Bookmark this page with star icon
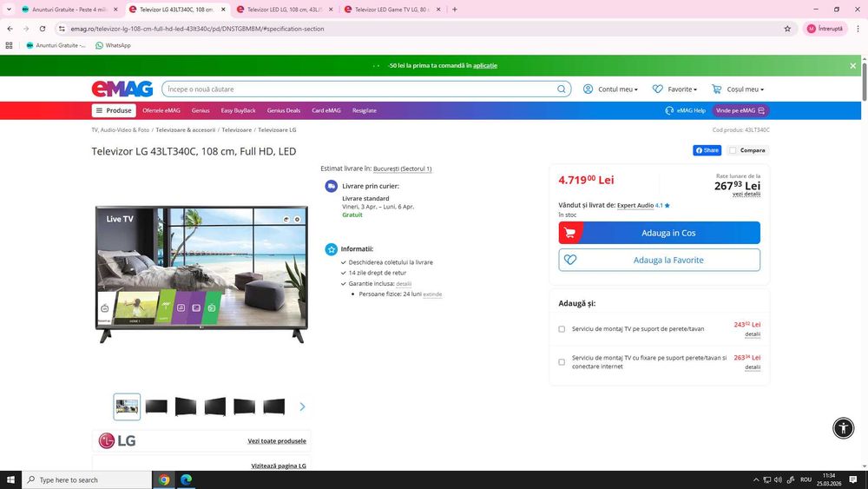Image resolution: width=868 pixels, height=489 pixels. pyautogui.click(x=787, y=29)
